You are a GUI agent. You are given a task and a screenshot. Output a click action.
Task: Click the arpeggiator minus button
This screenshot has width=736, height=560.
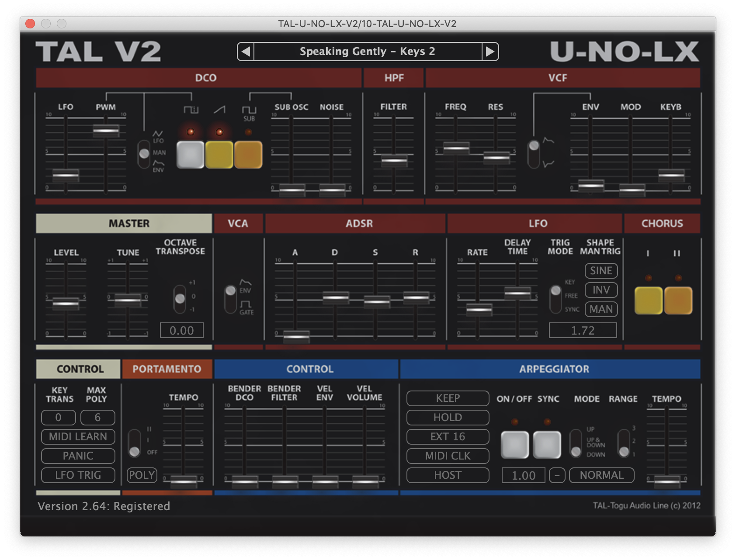(x=557, y=475)
